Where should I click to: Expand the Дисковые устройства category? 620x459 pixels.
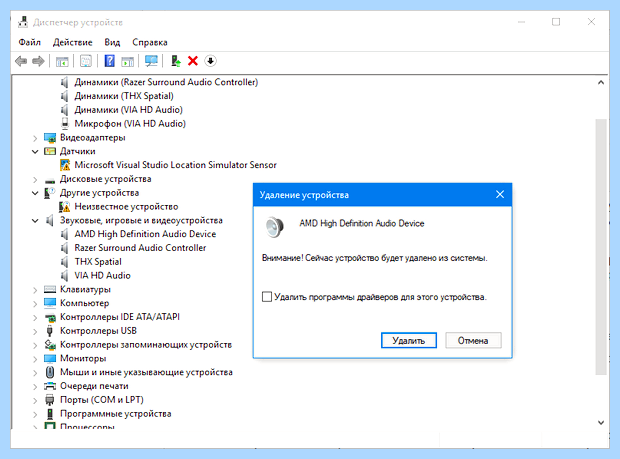(x=35, y=179)
